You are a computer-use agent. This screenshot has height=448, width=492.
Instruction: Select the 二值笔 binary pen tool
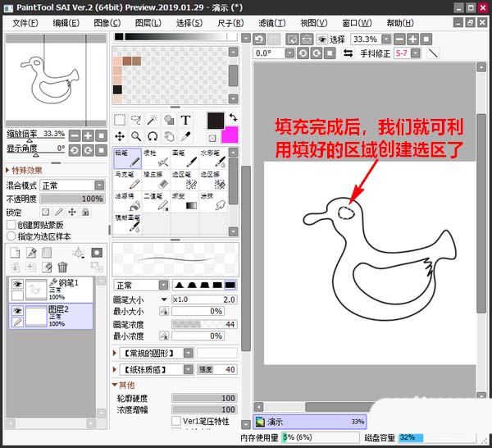click(157, 202)
